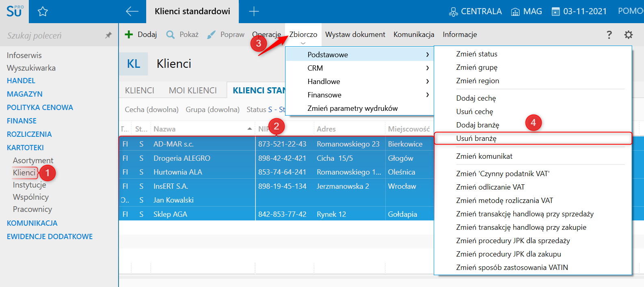The image size is (644, 287).
Task: Click the CENTRALA branch icon
Action: point(453,12)
